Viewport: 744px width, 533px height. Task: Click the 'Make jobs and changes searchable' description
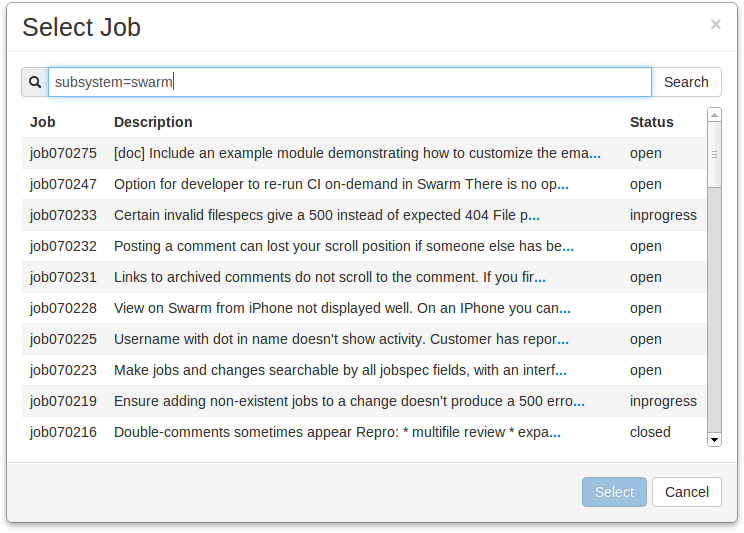click(340, 370)
